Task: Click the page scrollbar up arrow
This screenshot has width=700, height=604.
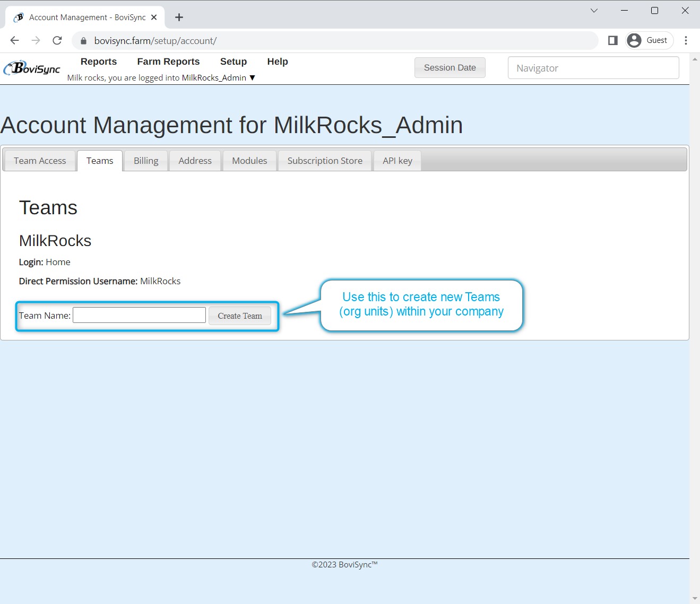Action: (695, 59)
